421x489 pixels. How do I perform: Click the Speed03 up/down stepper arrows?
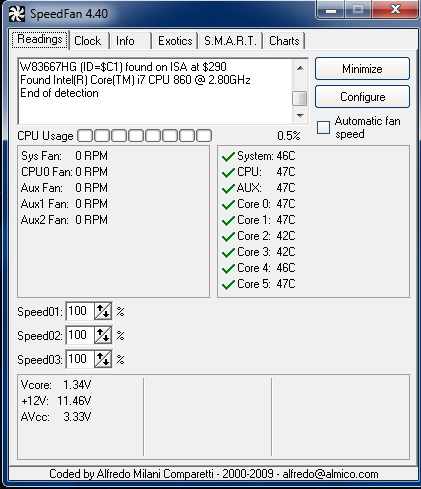pyautogui.click(x=103, y=359)
